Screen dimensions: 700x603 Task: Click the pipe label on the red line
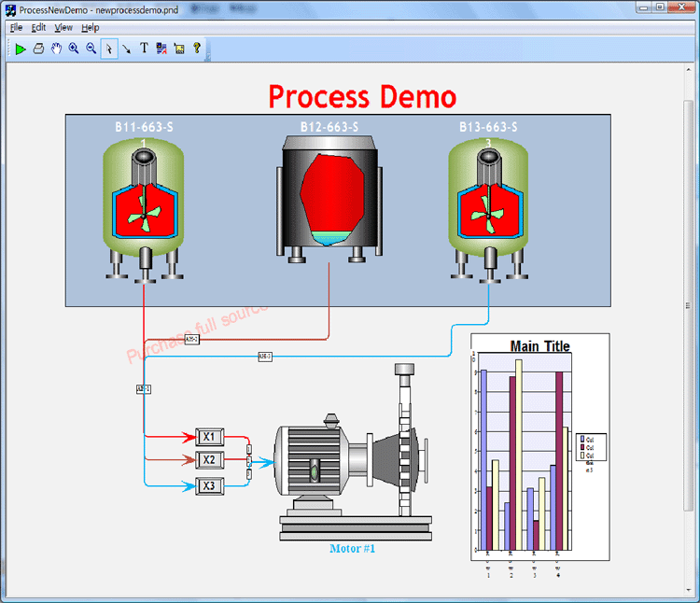[x=191, y=340]
